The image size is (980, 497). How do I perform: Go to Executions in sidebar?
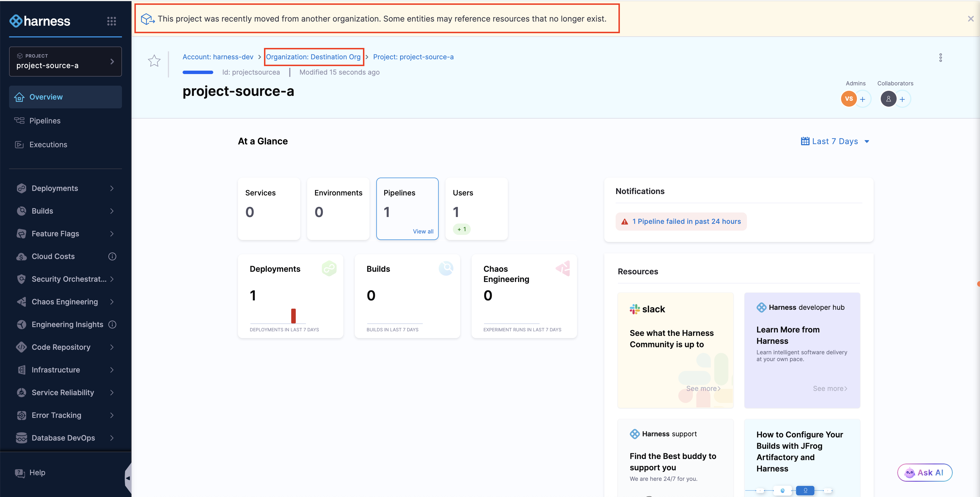point(48,145)
